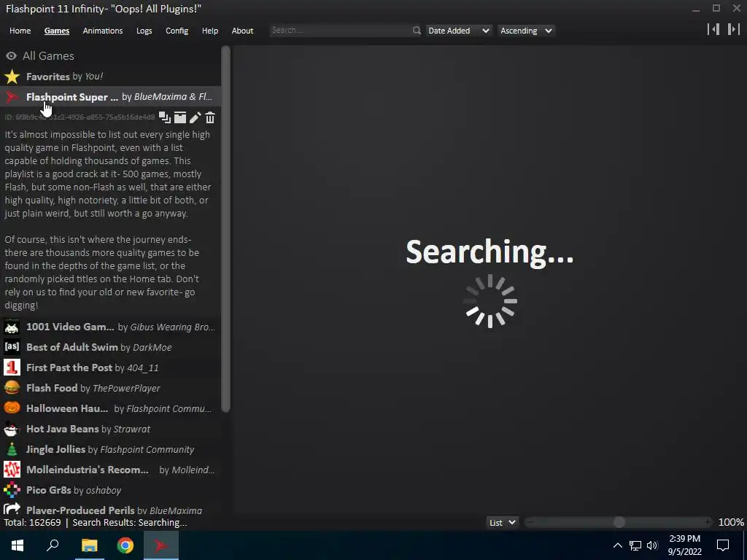
Task: Open 1001 Video Games playlist title
Action: click(x=70, y=327)
